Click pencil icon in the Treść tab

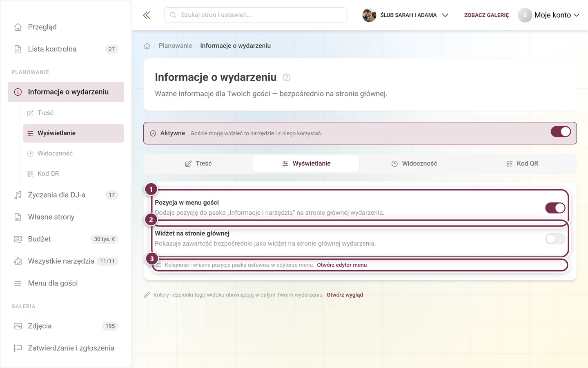pyautogui.click(x=188, y=164)
